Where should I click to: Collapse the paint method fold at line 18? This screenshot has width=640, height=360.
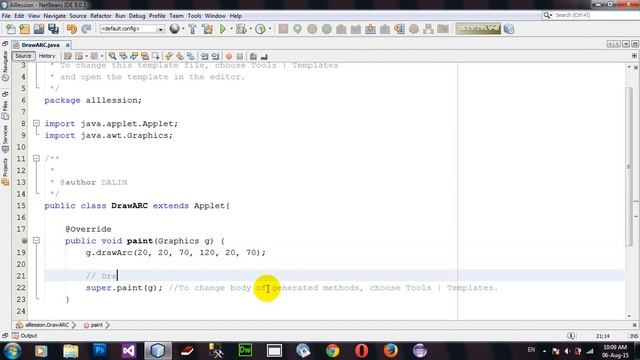36,241
